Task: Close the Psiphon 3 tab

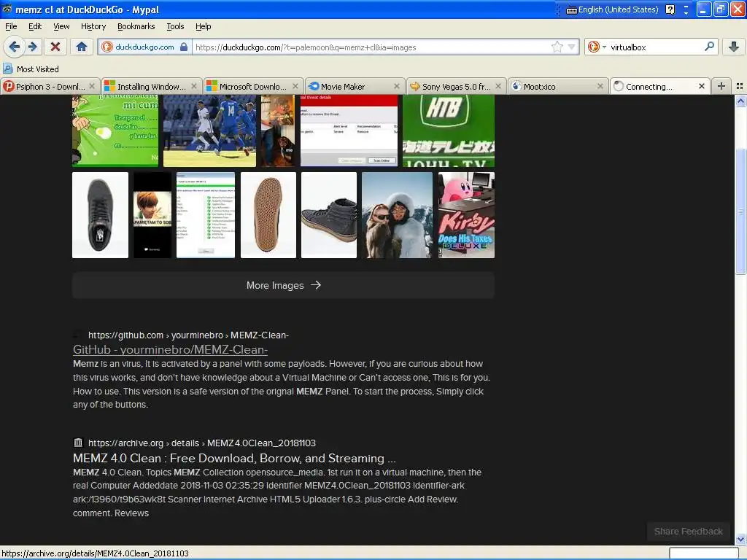Action: click(92, 86)
